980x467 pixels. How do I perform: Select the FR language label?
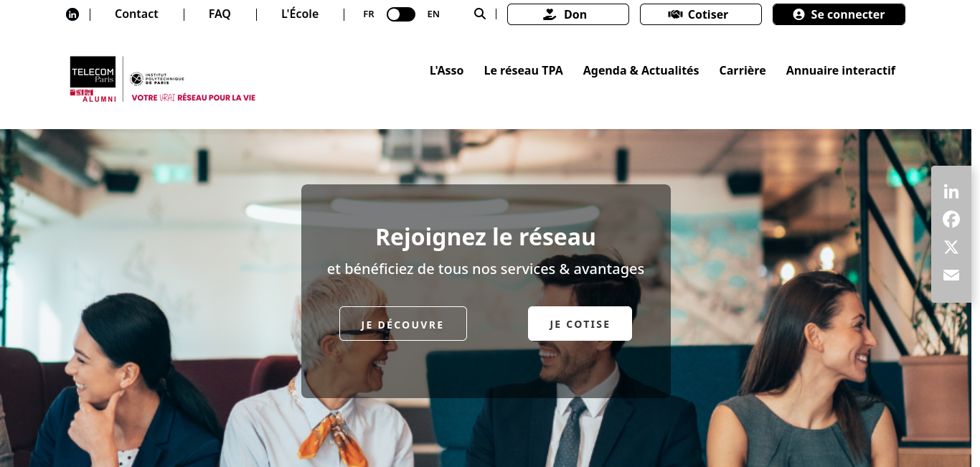click(x=369, y=14)
